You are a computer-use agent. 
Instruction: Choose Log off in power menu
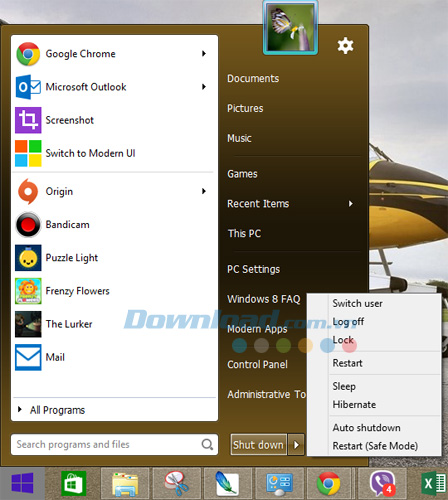point(348,322)
